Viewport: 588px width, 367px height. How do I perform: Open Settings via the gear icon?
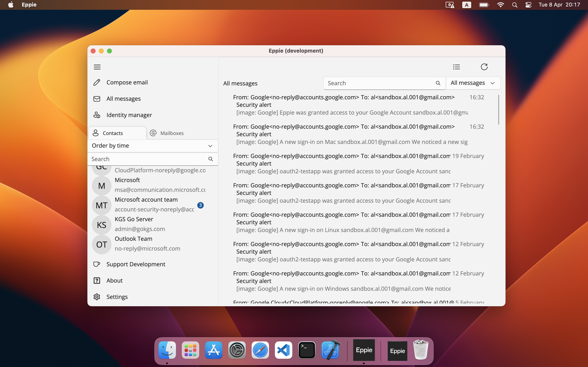tap(96, 297)
